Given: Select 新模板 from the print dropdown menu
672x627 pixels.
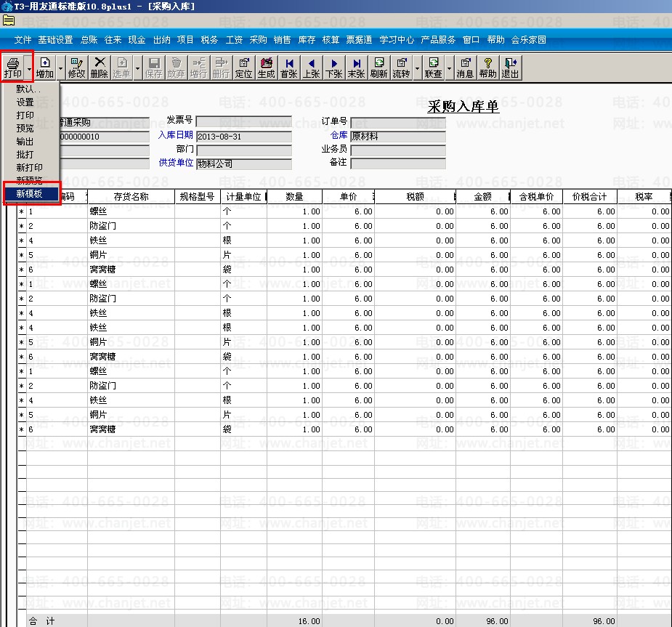Looking at the screenshot, I should coord(30,193).
